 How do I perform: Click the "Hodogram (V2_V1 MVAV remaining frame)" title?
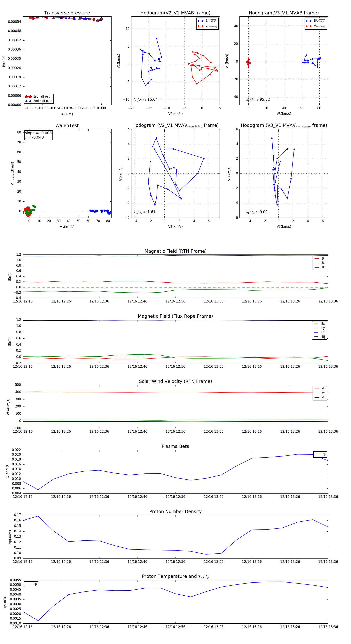point(175,125)
